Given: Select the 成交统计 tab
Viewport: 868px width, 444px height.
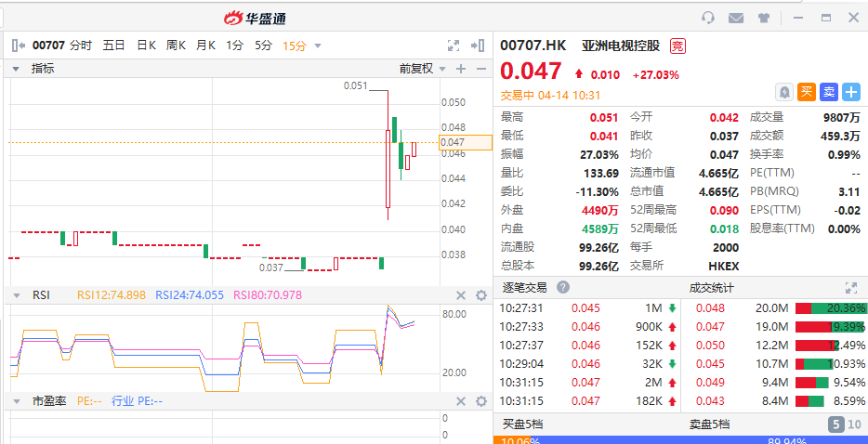Looking at the screenshot, I should (711, 287).
